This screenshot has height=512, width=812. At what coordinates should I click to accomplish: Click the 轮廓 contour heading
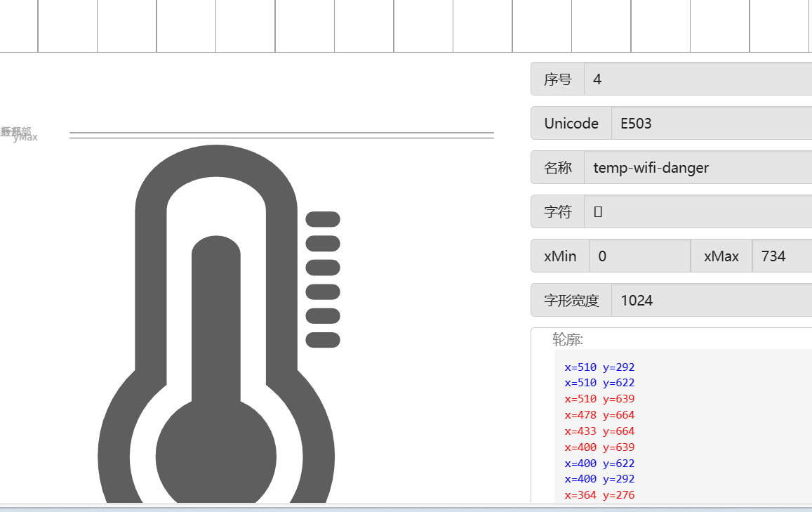[568, 339]
